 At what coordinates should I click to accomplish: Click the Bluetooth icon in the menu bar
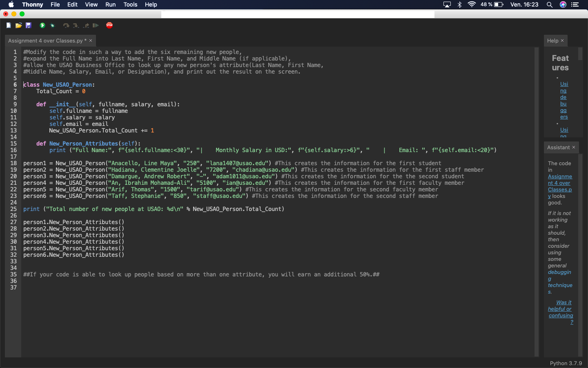(x=459, y=4)
